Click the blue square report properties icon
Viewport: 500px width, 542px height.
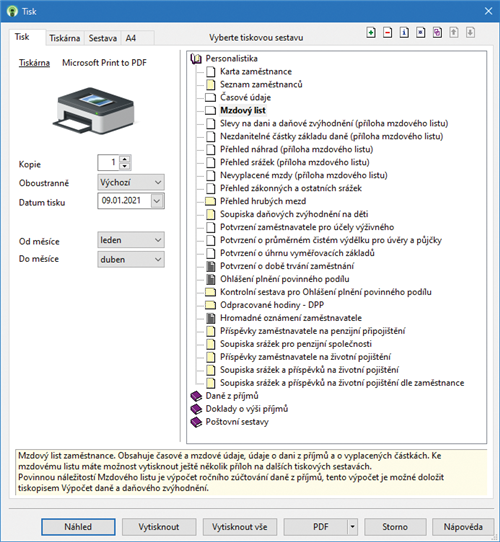coord(420,33)
